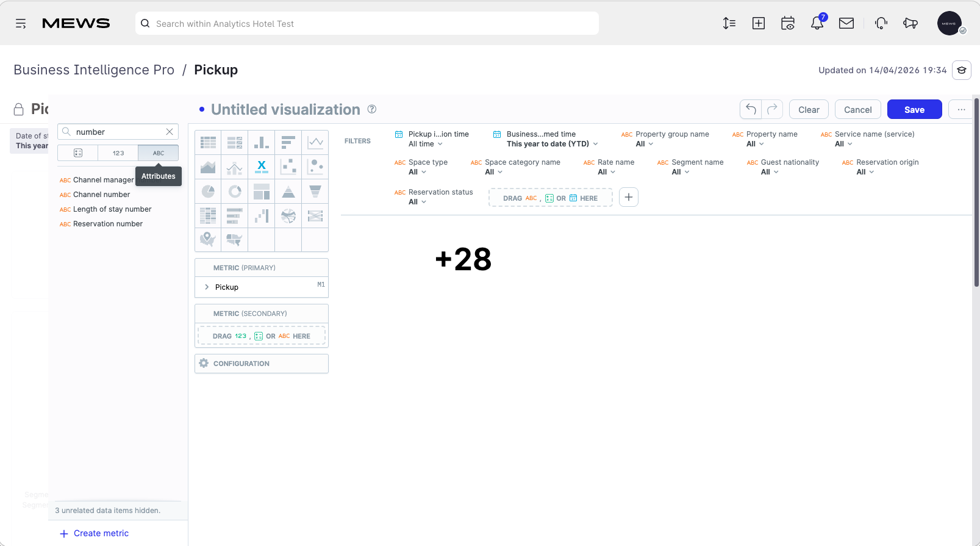Click the add-new plus square icon
Viewport: 980px width, 546px height.
[759, 23]
